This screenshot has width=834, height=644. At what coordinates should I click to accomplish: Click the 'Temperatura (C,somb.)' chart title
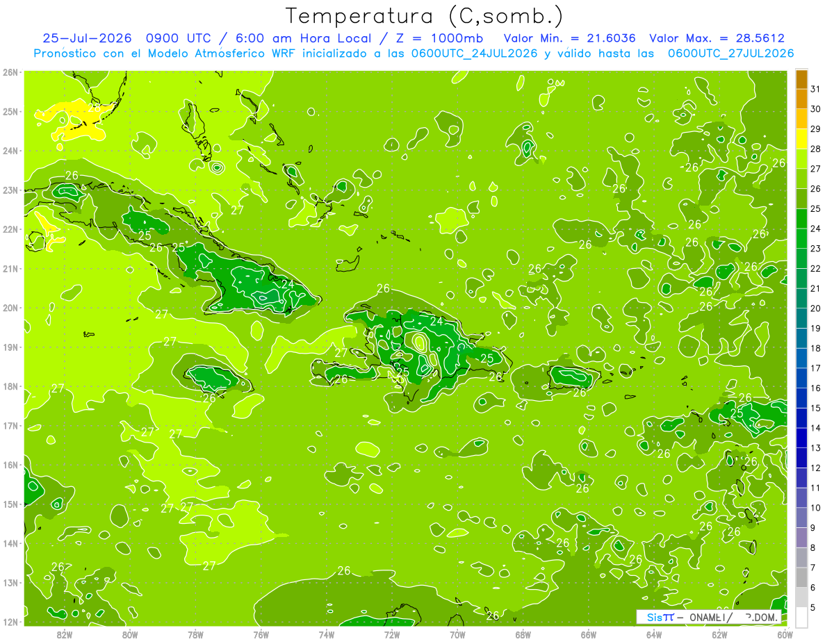[425, 16]
